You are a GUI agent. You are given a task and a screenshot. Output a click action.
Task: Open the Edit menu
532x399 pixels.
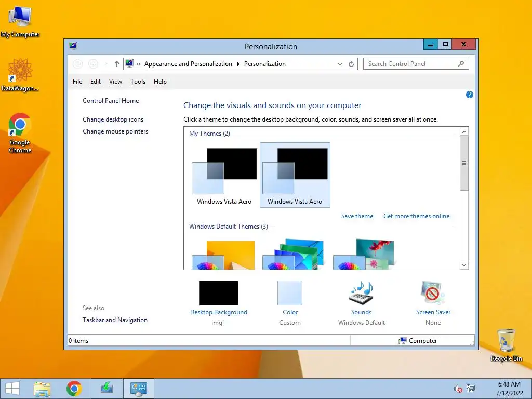click(96, 82)
